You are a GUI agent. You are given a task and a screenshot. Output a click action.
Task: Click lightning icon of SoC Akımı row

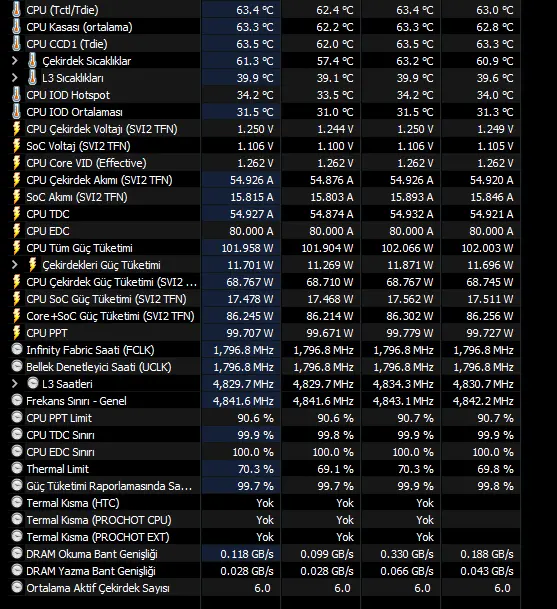16,197
